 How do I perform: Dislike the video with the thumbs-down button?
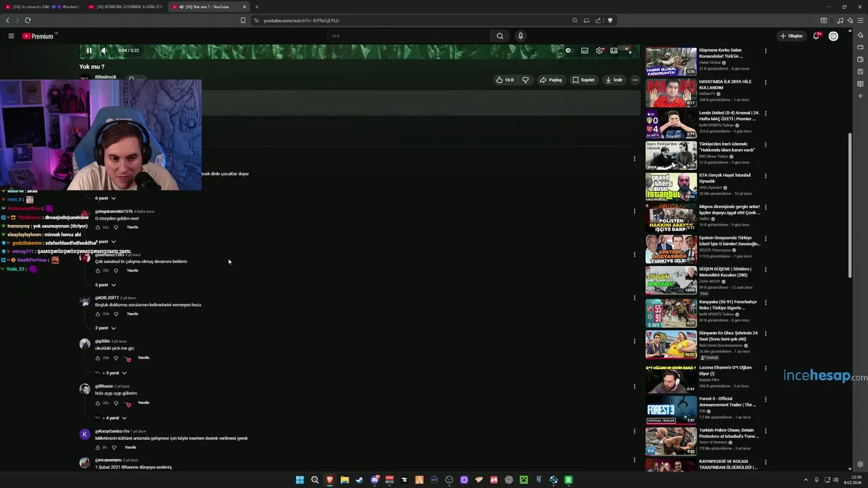pyautogui.click(x=526, y=80)
